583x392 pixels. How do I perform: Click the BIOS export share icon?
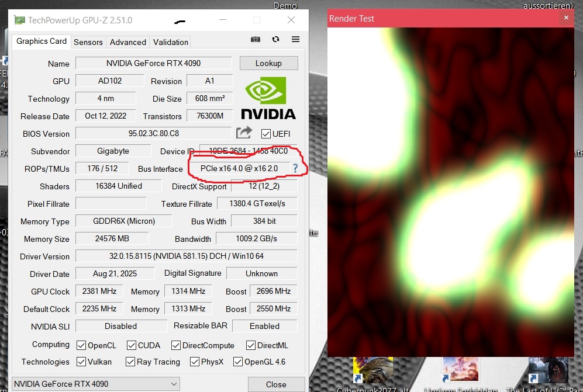click(244, 133)
